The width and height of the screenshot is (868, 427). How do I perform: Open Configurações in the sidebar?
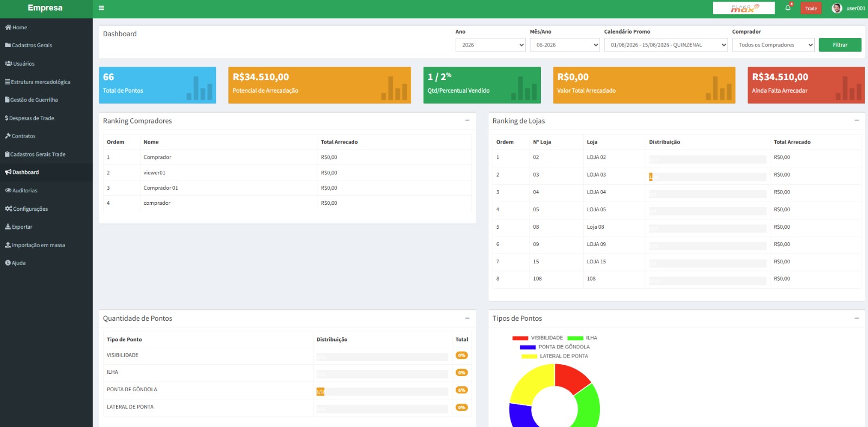(46, 209)
